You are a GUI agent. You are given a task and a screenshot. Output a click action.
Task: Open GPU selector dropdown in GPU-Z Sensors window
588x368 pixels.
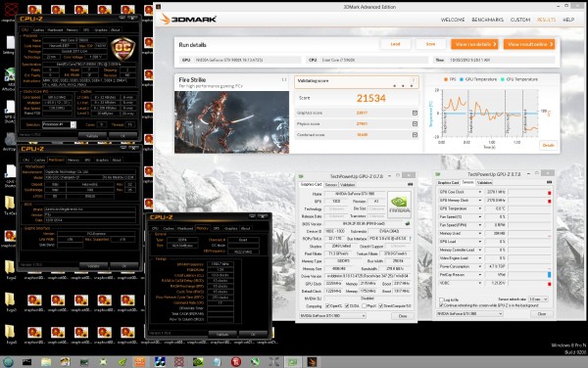click(469, 314)
